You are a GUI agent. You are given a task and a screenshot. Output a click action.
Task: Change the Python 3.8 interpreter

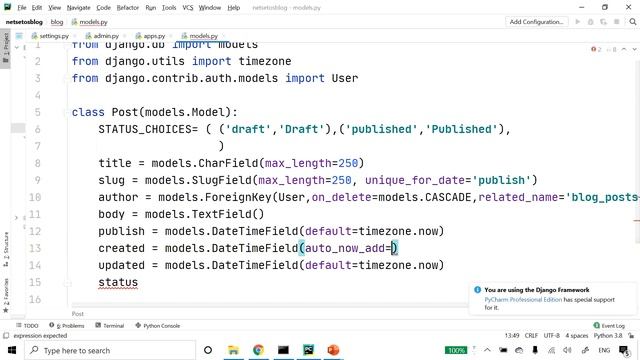click(x=608, y=336)
